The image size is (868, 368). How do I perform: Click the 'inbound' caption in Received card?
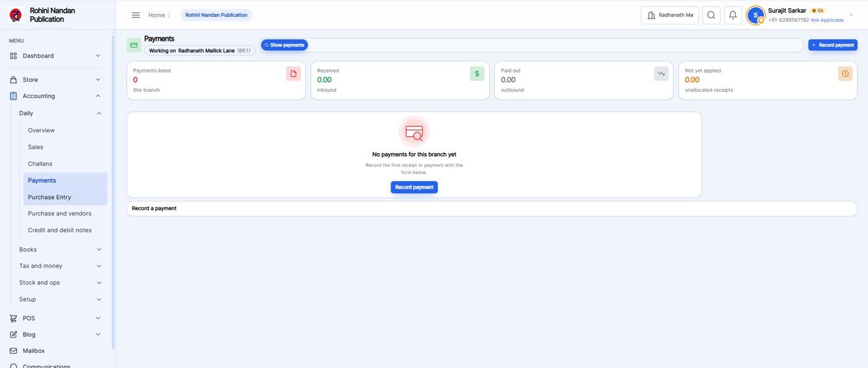(x=327, y=90)
